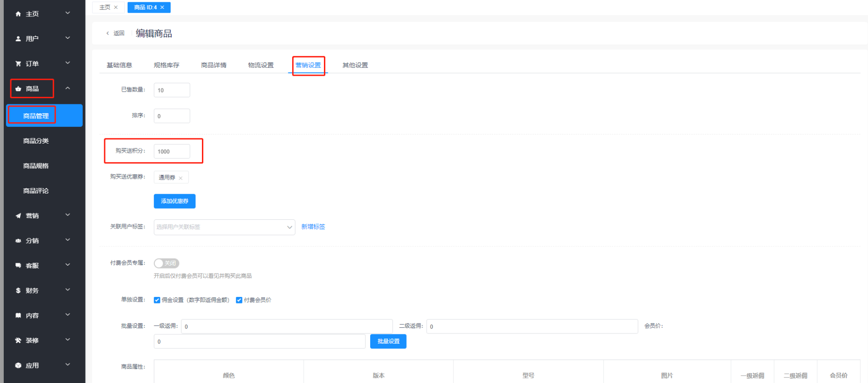Uncheck the 付费会员价 checkbox

point(239,300)
